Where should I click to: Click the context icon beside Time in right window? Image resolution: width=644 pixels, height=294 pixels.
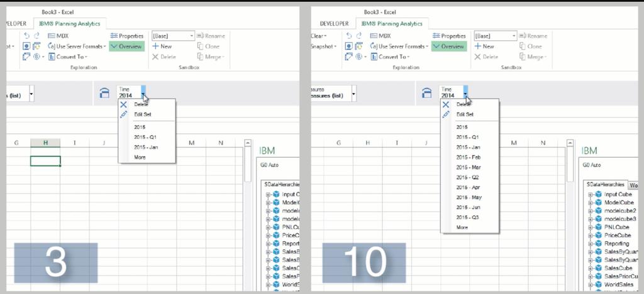pyautogui.click(x=427, y=93)
